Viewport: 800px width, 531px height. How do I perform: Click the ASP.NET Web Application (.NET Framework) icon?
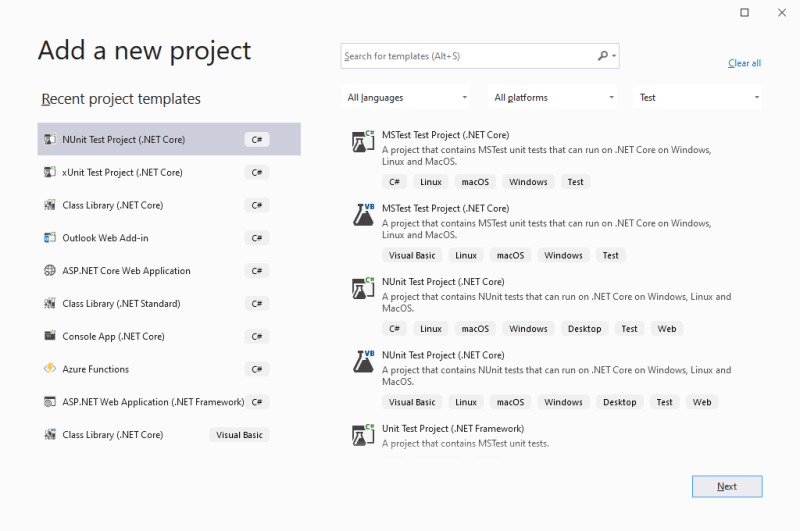pyautogui.click(x=49, y=402)
